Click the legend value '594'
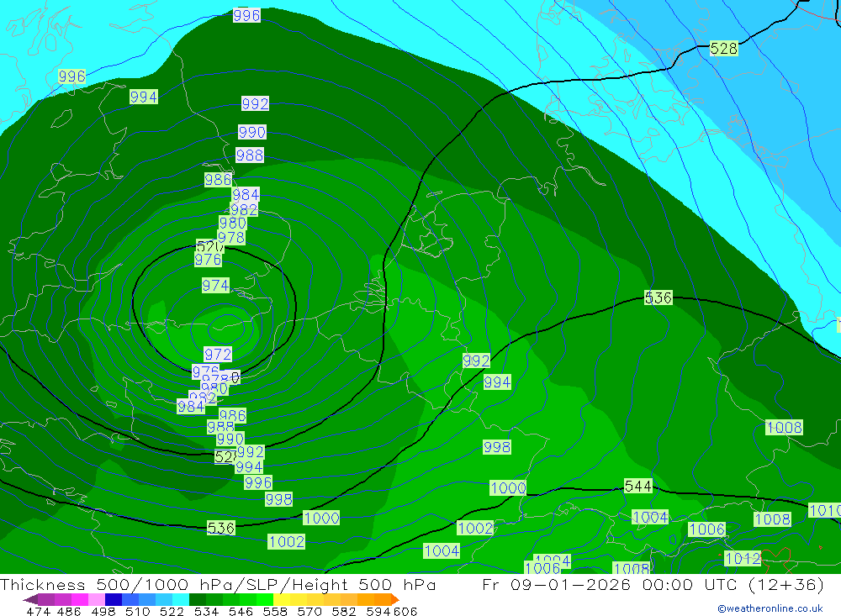841x616 pixels. pyautogui.click(x=378, y=611)
